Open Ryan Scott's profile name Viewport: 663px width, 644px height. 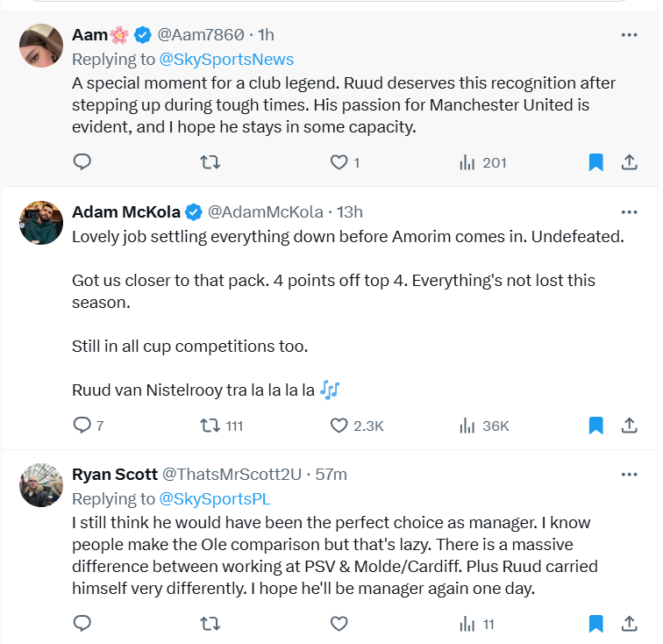click(x=115, y=474)
